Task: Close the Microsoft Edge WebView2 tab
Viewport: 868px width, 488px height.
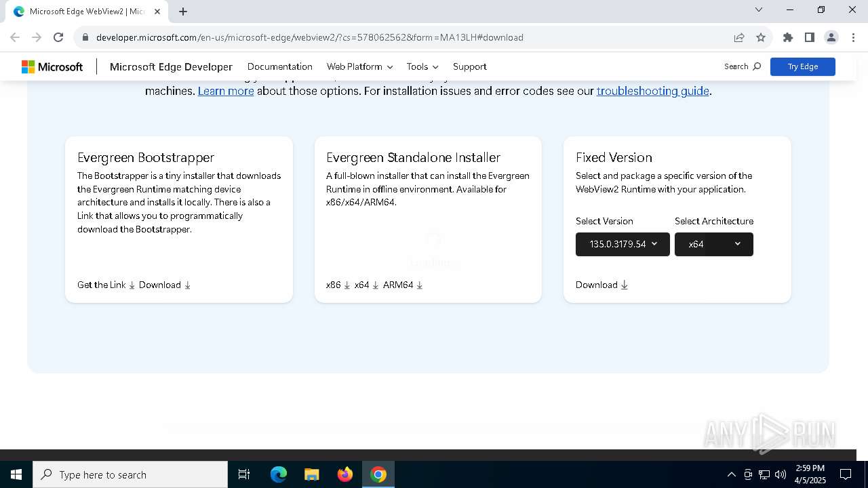Action: tap(157, 12)
